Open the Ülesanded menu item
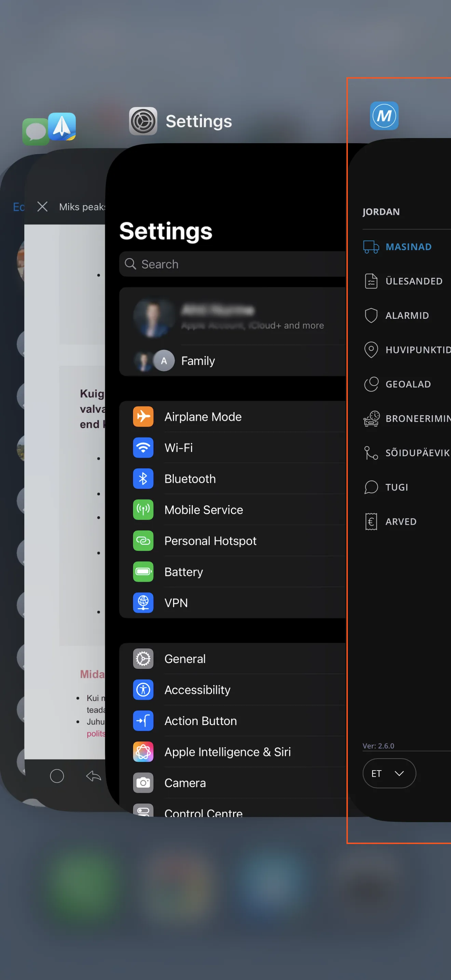Viewport: 451px width, 980px height. click(413, 281)
